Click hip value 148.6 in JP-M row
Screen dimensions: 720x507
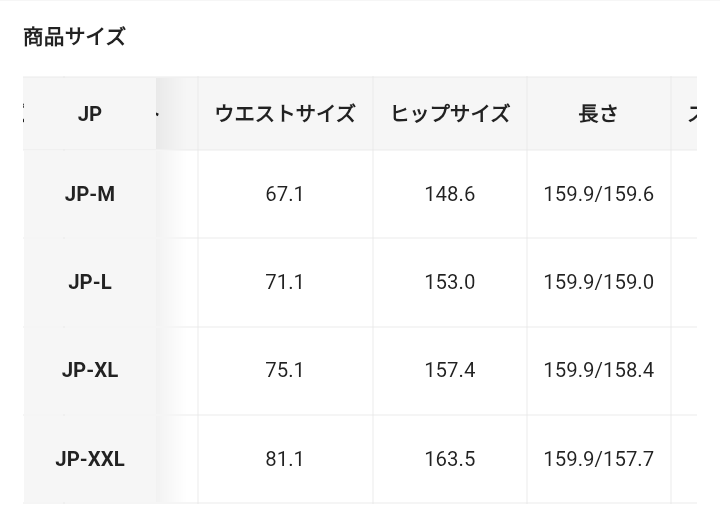(x=450, y=194)
